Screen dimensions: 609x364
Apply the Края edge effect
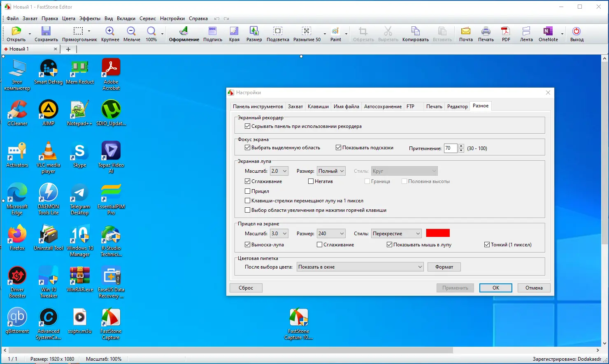pyautogui.click(x=234, y=34)
